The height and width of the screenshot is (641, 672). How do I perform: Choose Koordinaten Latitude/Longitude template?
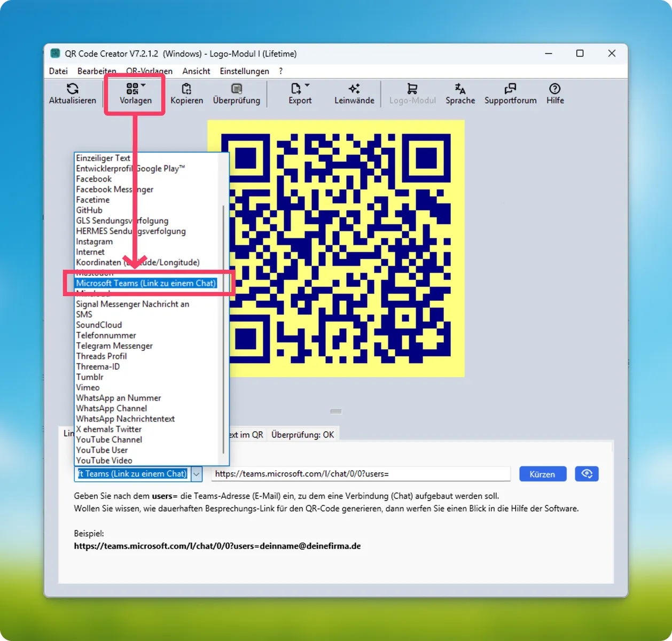click(137, 262)
